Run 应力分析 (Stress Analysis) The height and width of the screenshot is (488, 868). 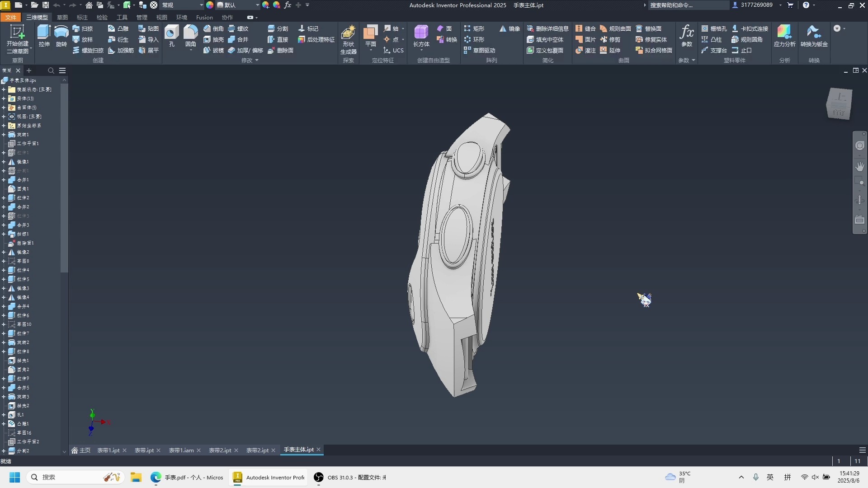click(784, 36)
